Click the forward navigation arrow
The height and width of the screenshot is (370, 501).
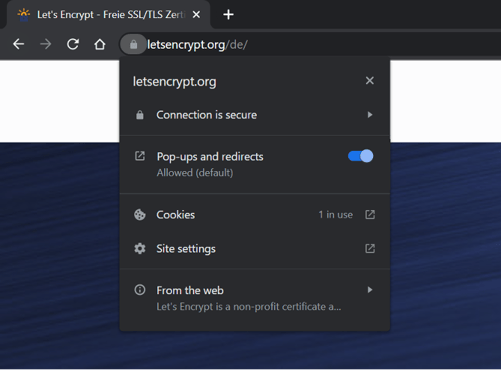pyautogui.click(x=46, y=44)
